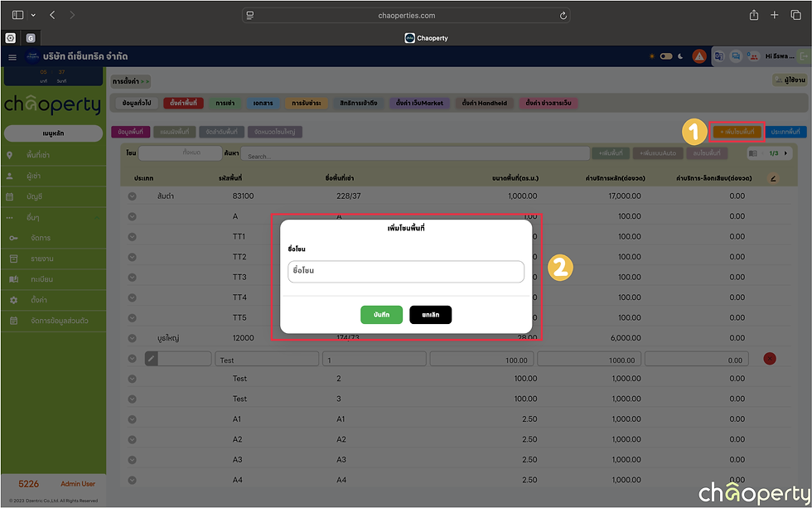Viewport: 812px width, 508px height.
Task: Switch to ตั้งค่า Handheld tab
Action: coord(484,103)
